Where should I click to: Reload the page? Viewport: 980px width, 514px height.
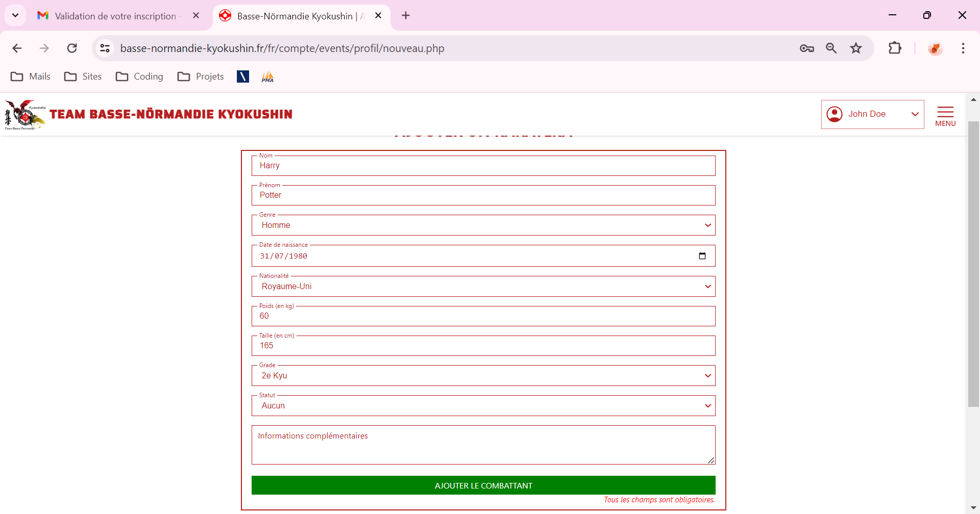pos(72,48)
